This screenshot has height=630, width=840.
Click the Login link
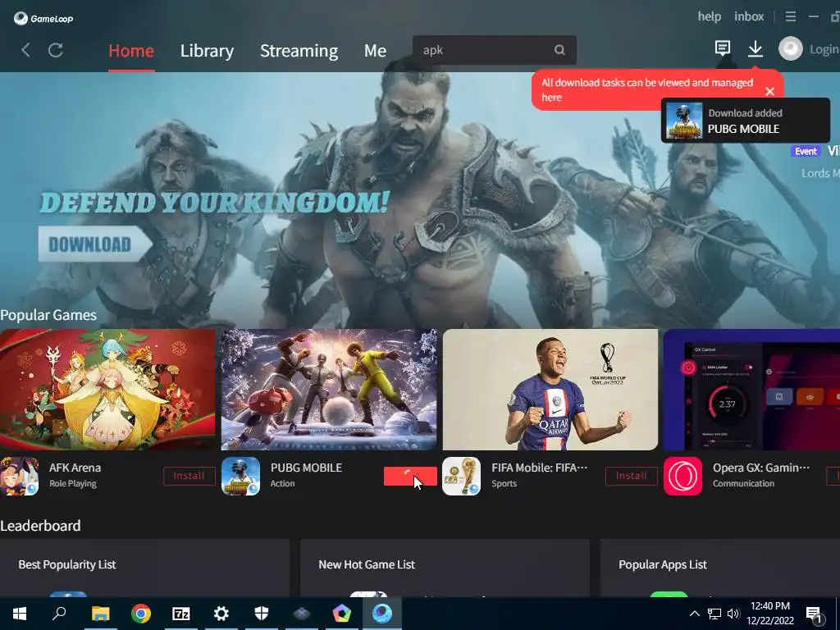824,49
